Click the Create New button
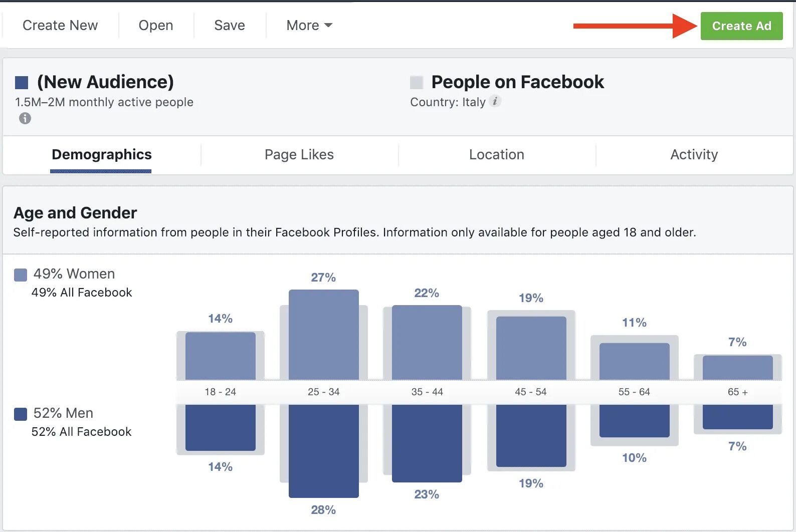Viewport: 796px width, 532px height. pyautogui.click(x=60, y=25)
